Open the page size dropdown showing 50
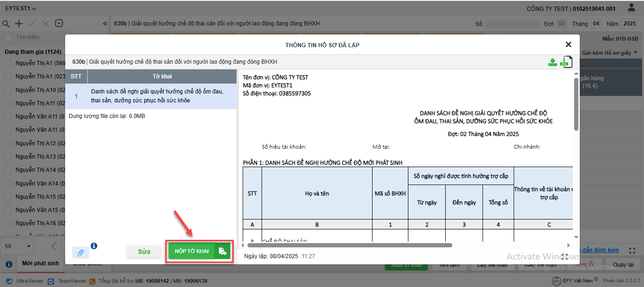Viewport: 644px width, 287px height. click(x=19, y=246)
